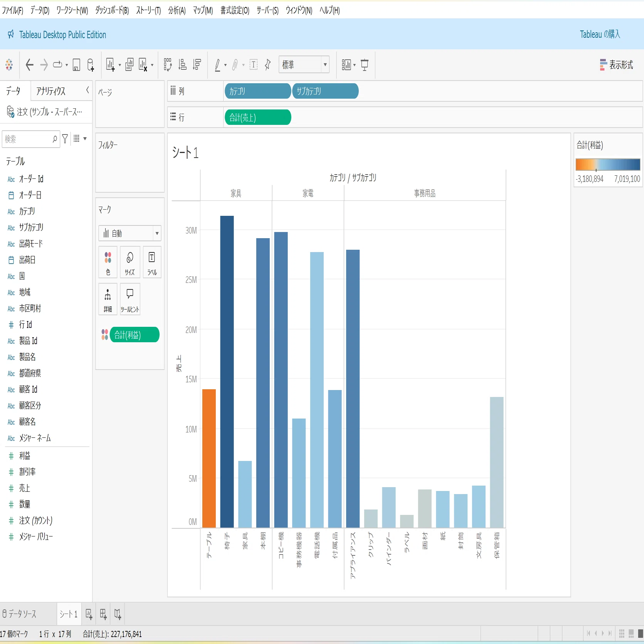Open the ダッシュボード(B) menu
This screenshot has width=644, height=644.
pos(112,10)
